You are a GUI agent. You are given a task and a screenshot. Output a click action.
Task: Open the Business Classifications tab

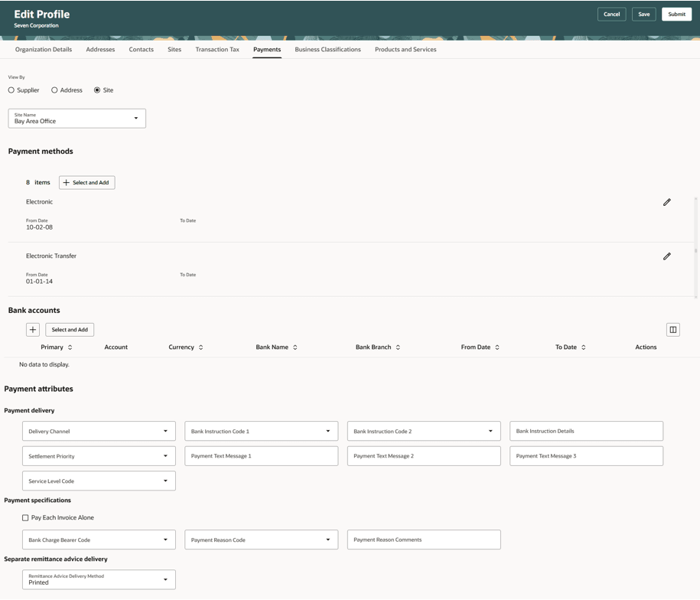(x=327, y=49)
